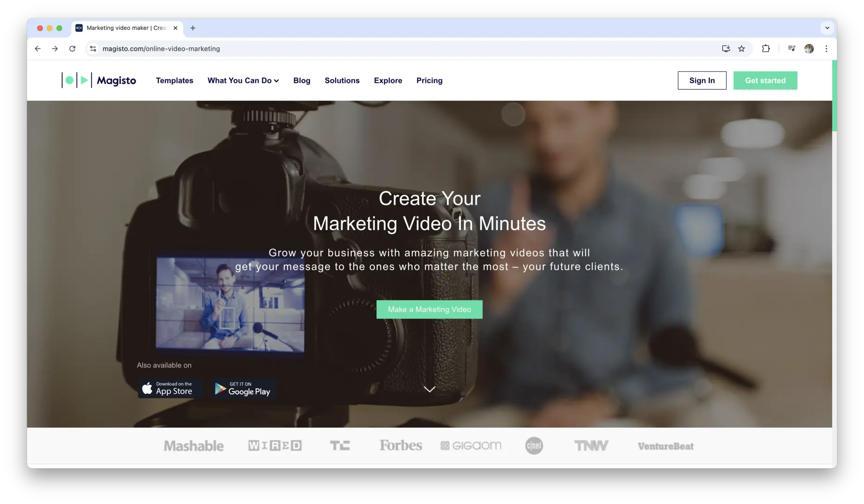Reload the page
Viewport: 864px width, 504px height.
click(72, 49)
